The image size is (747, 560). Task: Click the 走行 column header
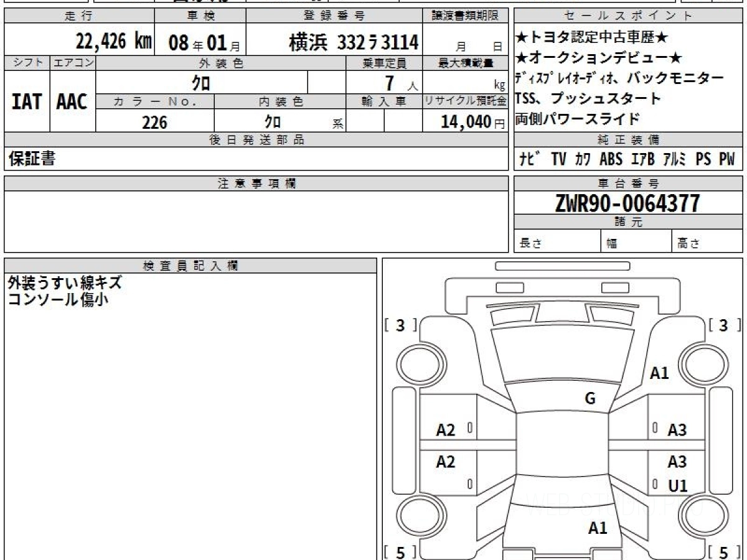click(x=78, y=16)
